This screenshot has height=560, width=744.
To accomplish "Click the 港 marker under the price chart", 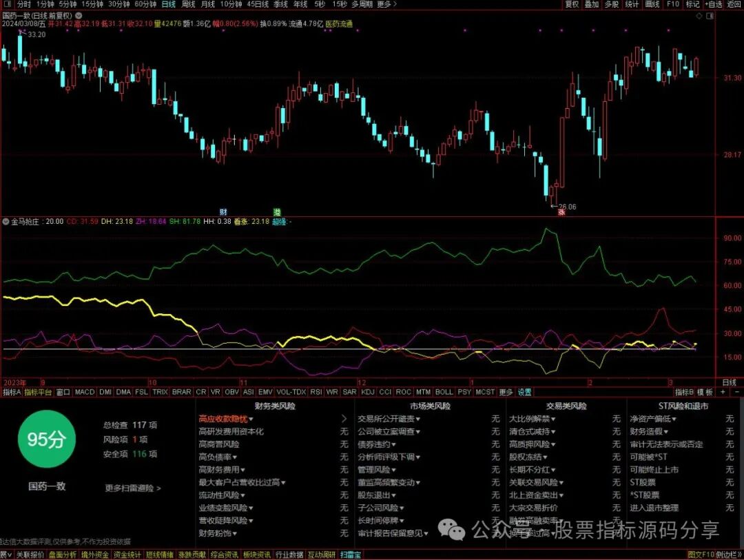I will pyautogui.click(x=277, y=211).
